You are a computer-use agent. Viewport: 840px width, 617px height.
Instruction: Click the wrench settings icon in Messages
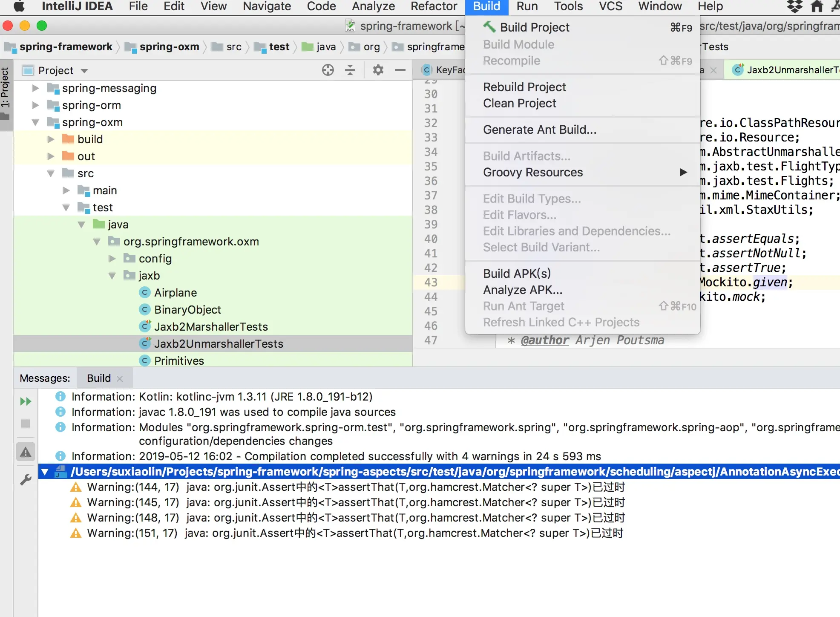26,480
